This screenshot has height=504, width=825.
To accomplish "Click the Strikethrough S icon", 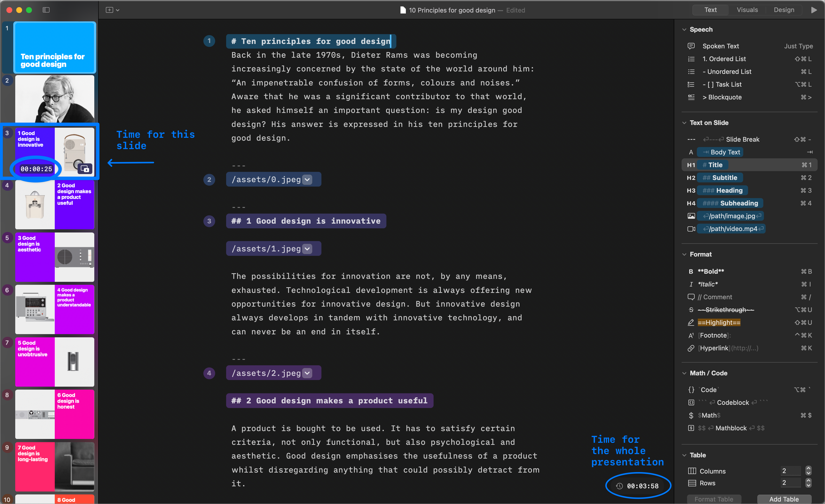I will (691, 310).
